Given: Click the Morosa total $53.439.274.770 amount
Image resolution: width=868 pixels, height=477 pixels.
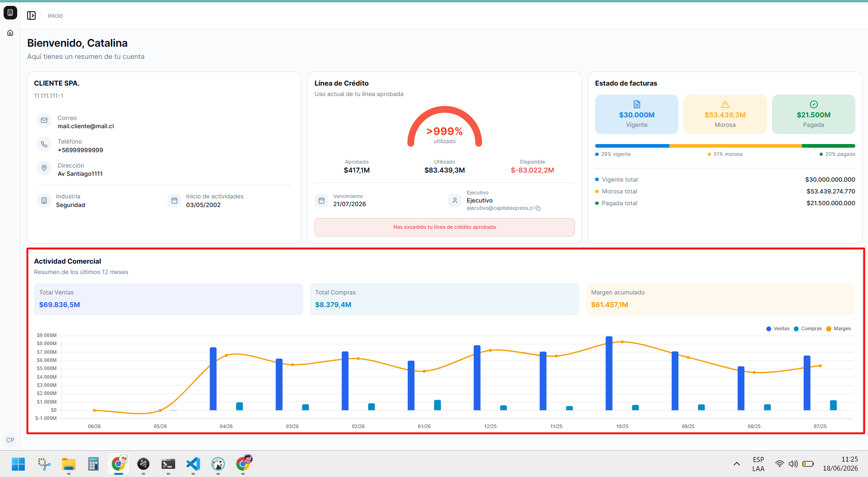Looking at the screenshot, I should coord(830,192).
